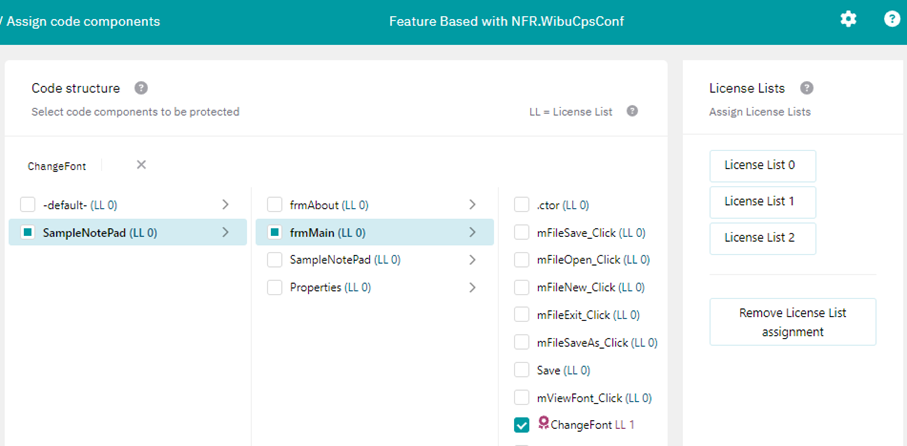Click the license ribbon icon beside ChangeFont
The image size is (907, 446).
click(543, 424)
